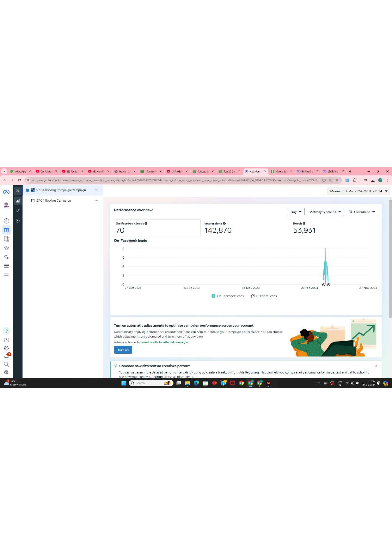This screenshot has width=392, height=555.
Task: Click the Meta logo in the sidebar
Action: [x=6, y=192]
